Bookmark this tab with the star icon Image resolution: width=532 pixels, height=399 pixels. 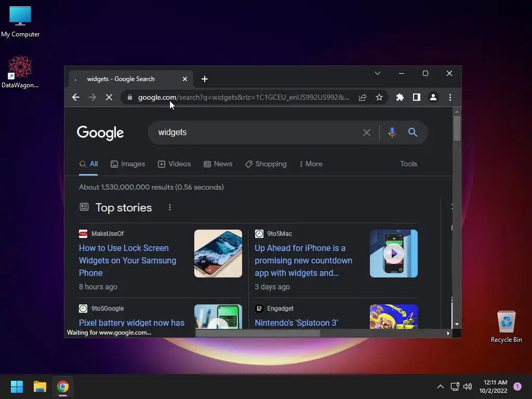[379, 97]
